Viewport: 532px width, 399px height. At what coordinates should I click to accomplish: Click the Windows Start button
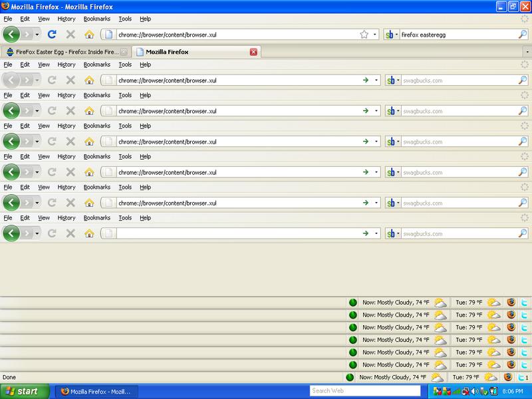[x=24, y=392]
